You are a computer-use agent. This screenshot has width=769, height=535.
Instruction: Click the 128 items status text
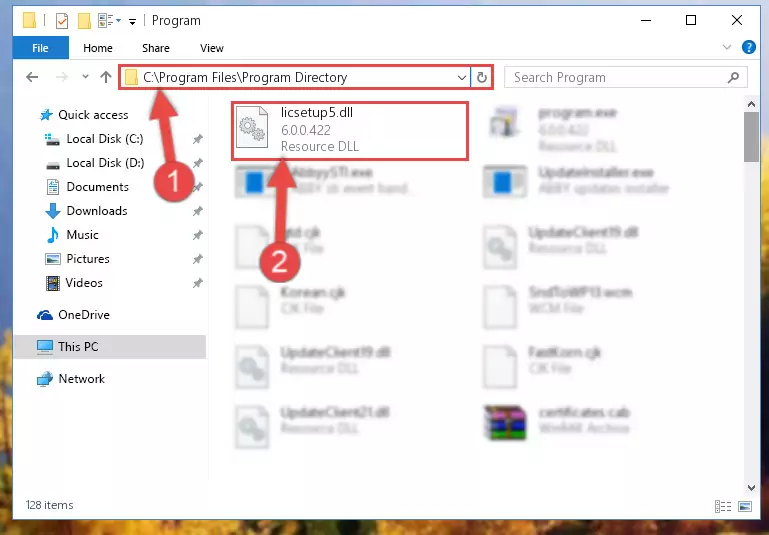pyautogui.click(x=50, y=505)
